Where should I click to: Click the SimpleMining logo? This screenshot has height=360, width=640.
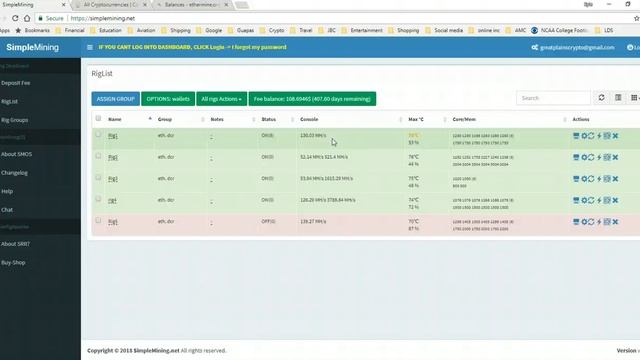click(33, 47)
